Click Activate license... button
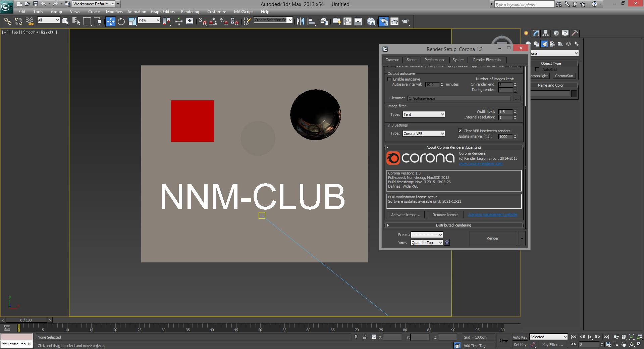Screen dimensions: 644x349 [x=406, y=215]
